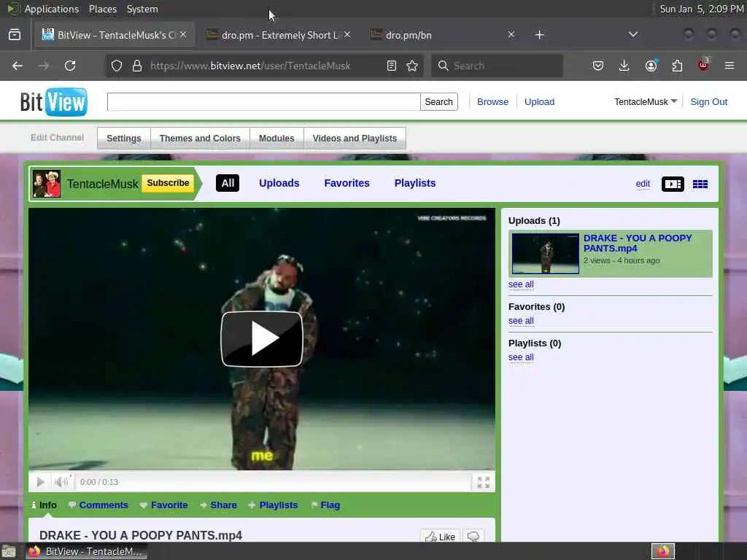The image size is (747, 560).
Task: Open TentacleMusk account dropdown
Action: [x=646, y=102]
